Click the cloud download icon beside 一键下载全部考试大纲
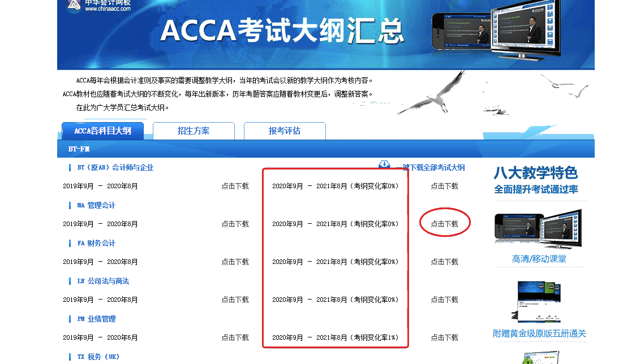Viewport: 623px width, 364px height. point(384,164)
